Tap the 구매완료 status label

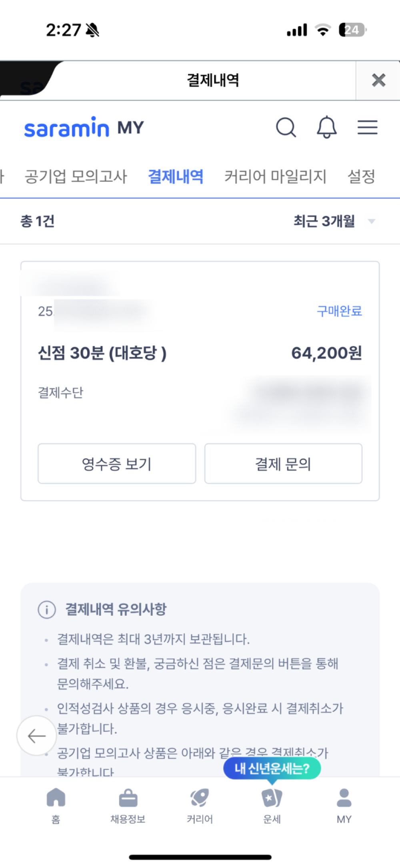coord(339,311)
